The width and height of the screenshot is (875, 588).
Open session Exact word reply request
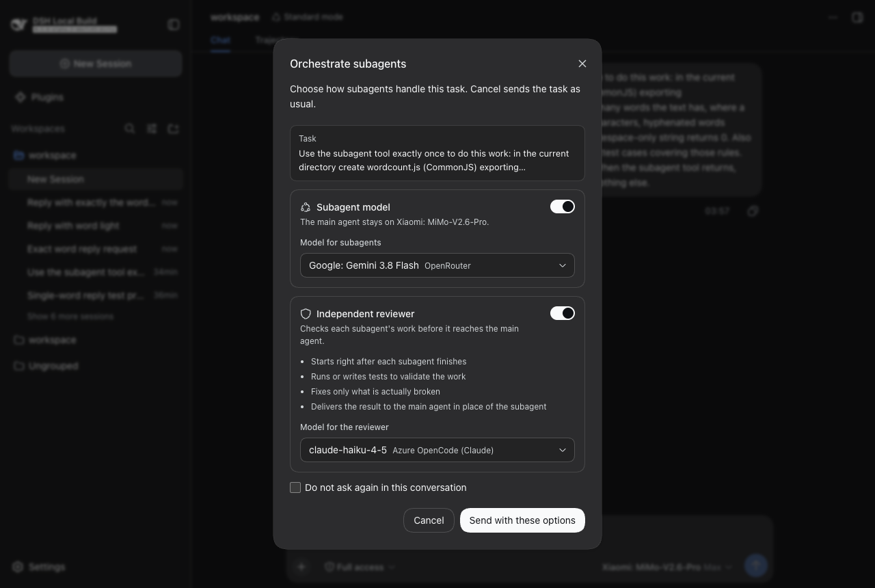96,249
